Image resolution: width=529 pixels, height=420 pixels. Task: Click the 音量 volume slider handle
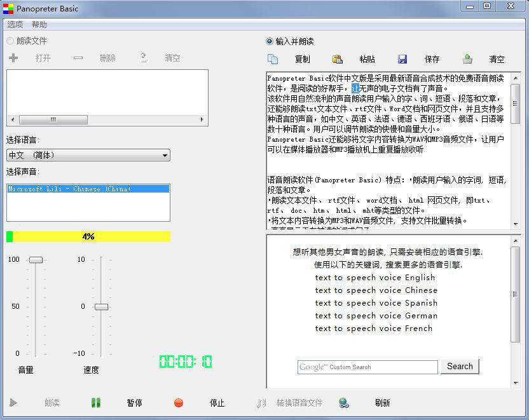36,259
